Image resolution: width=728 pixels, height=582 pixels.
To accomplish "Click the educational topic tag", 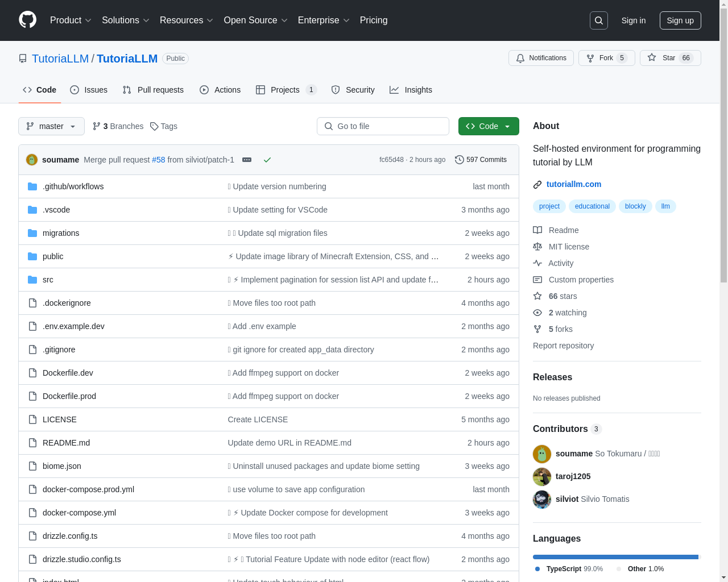I will tap(592, 206).
